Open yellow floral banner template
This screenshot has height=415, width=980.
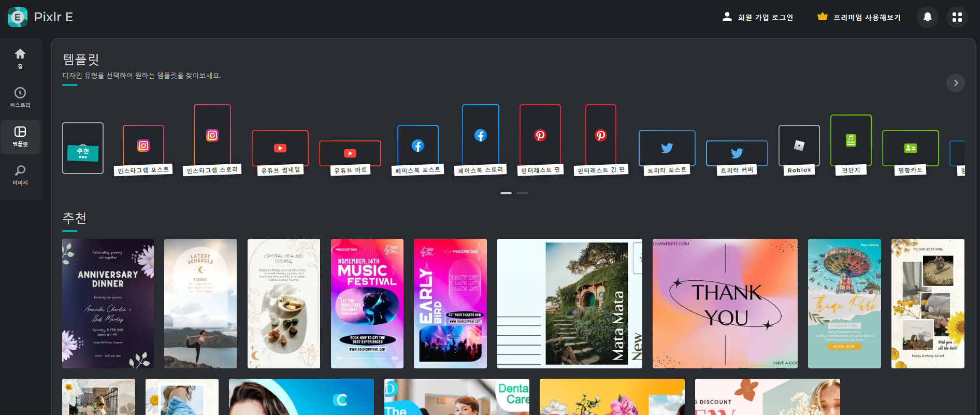point(612,397)
